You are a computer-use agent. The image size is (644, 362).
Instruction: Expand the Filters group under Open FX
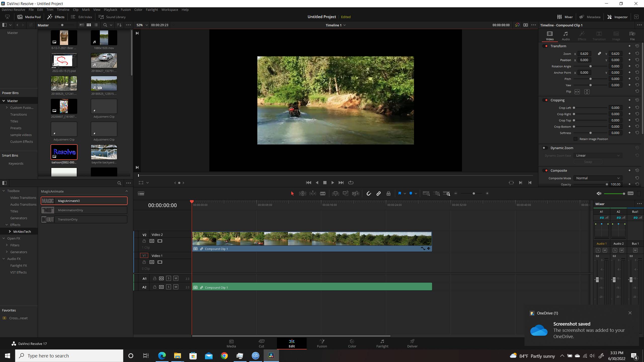click(x=7, y=245)
